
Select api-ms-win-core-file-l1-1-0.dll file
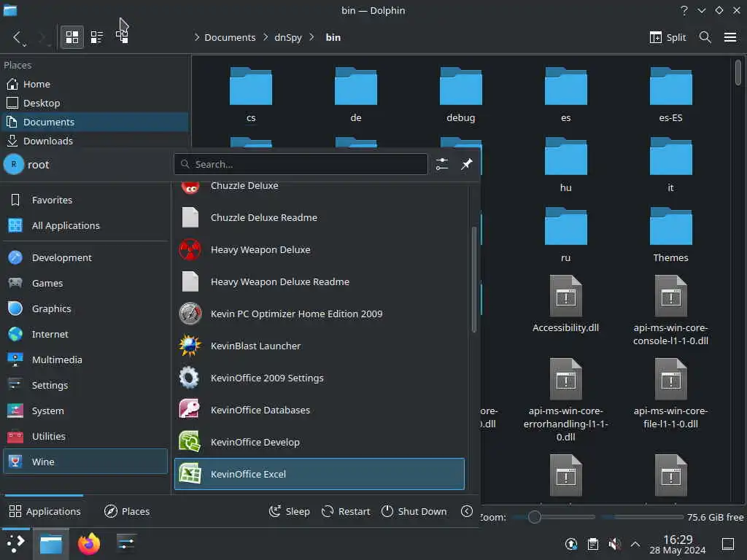[671, 393]
